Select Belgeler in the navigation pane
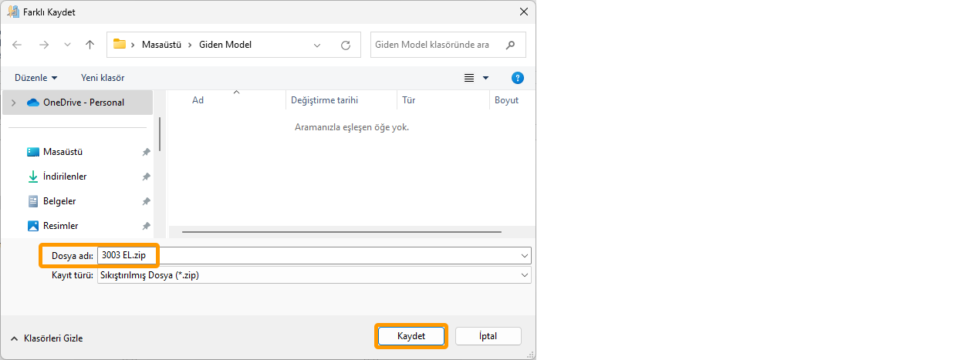Viewport: 980px width, 360px height. pos(59,201)
